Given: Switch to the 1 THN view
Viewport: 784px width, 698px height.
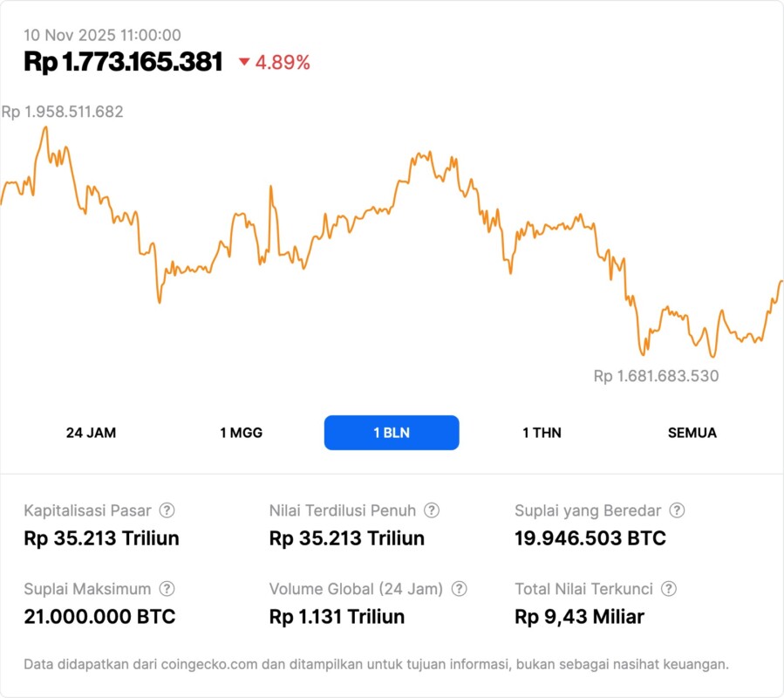Looking at the screenshot, I should (541, 432).
